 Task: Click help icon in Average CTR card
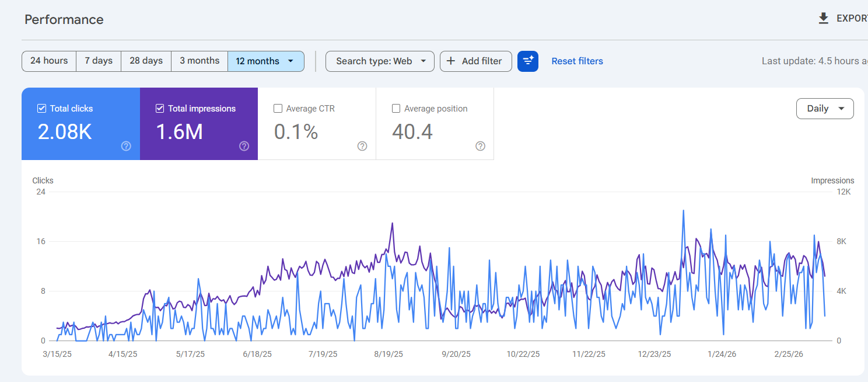coord(362,146)
